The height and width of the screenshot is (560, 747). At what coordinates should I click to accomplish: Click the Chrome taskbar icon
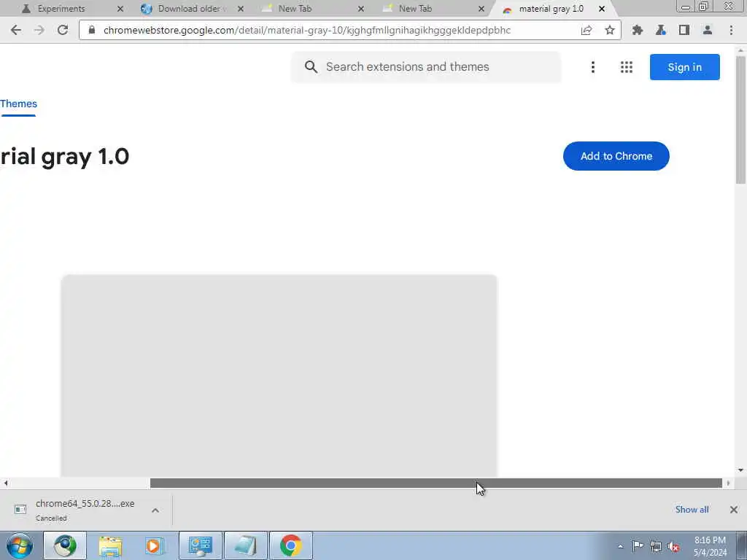click(x=291, y=545)
